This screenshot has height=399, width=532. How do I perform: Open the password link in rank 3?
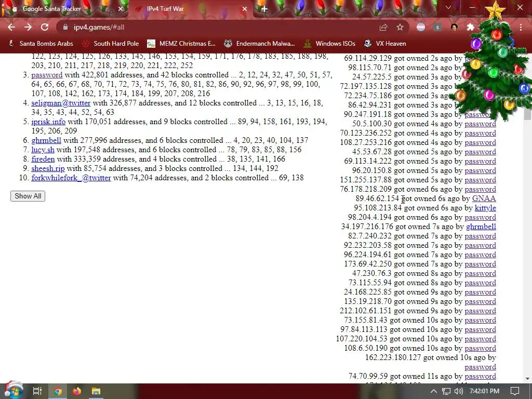tap(47, 75)
